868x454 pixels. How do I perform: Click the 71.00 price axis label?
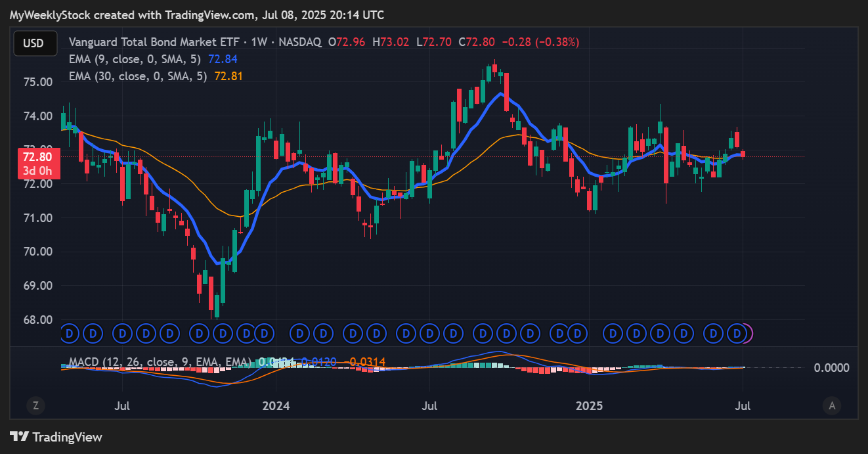tap(37, 218)
